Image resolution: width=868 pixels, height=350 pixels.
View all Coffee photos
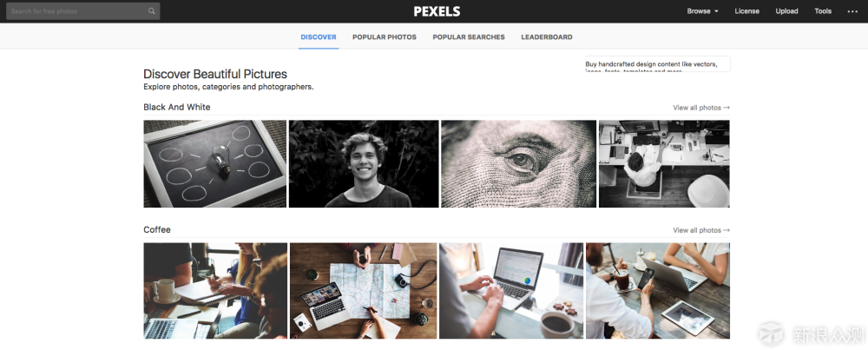pos(701,230)
